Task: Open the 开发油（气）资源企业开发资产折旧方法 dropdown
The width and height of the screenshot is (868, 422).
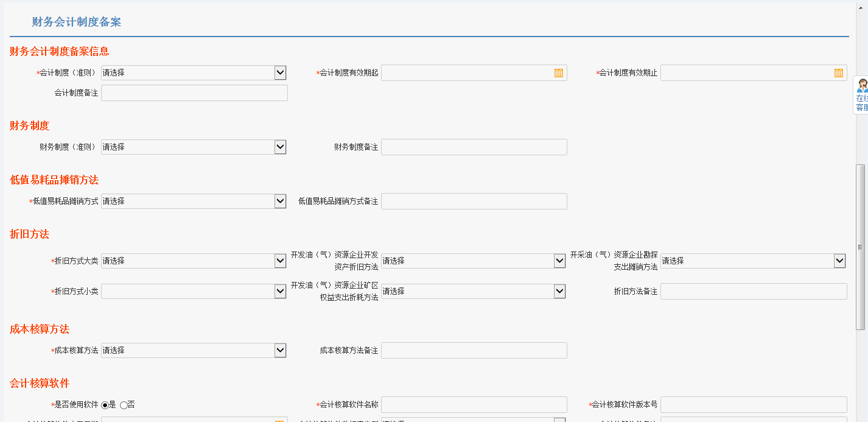Action: 559,261
